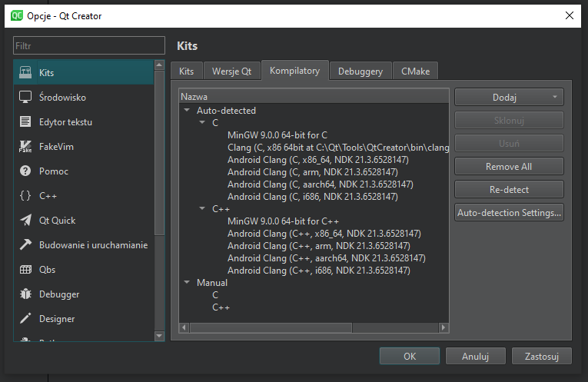Click the Nazwa column header
The height and width of the screenshot is (382, 588).
(x=314, y=96)
